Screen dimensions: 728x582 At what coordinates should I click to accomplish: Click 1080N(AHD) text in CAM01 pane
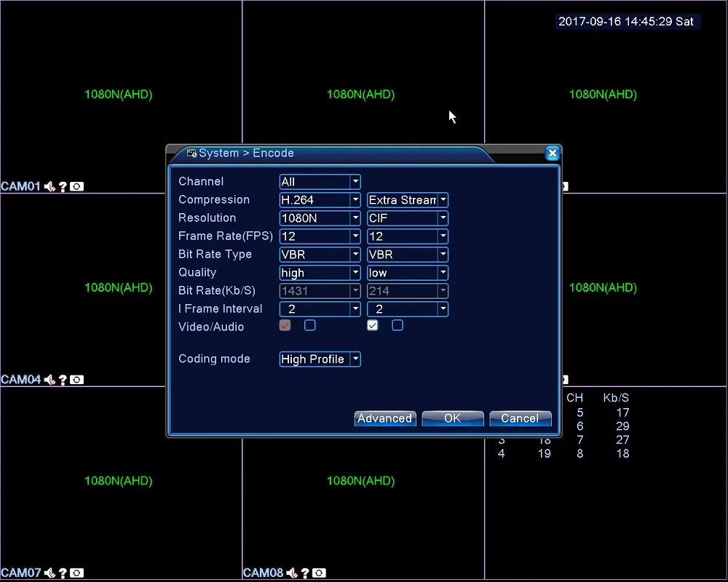pos(119,95)
